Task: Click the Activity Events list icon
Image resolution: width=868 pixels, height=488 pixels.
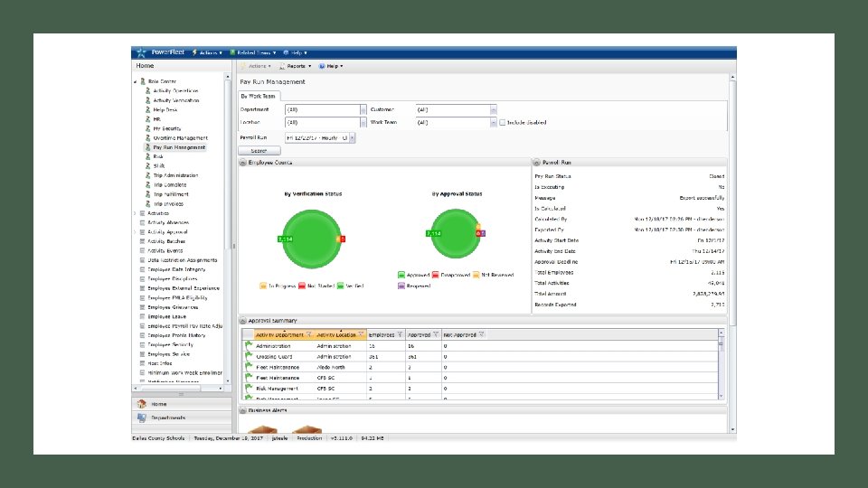Action: tap(142, 250)
